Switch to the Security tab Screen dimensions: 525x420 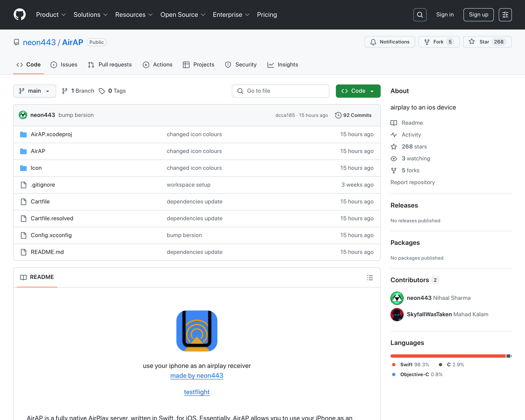click(241, 65)
